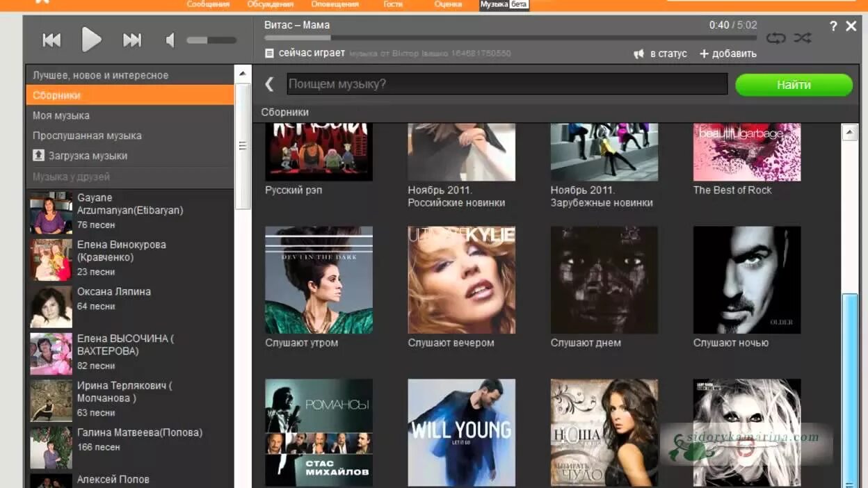Mute sound via the speaker icon
The image size is (868, 488).
pos(170,40)
